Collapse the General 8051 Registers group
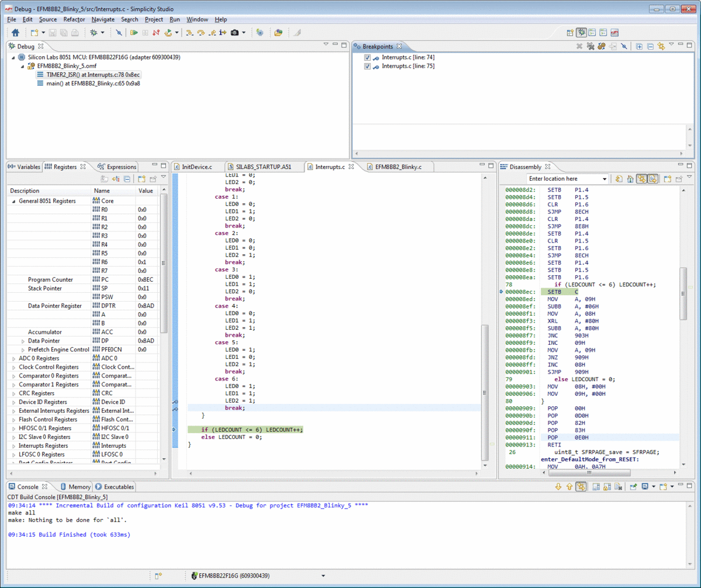 tap(13, 201)
